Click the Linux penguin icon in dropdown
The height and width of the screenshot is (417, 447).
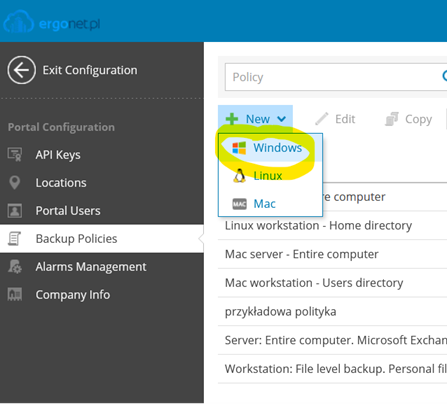point(239,176)
